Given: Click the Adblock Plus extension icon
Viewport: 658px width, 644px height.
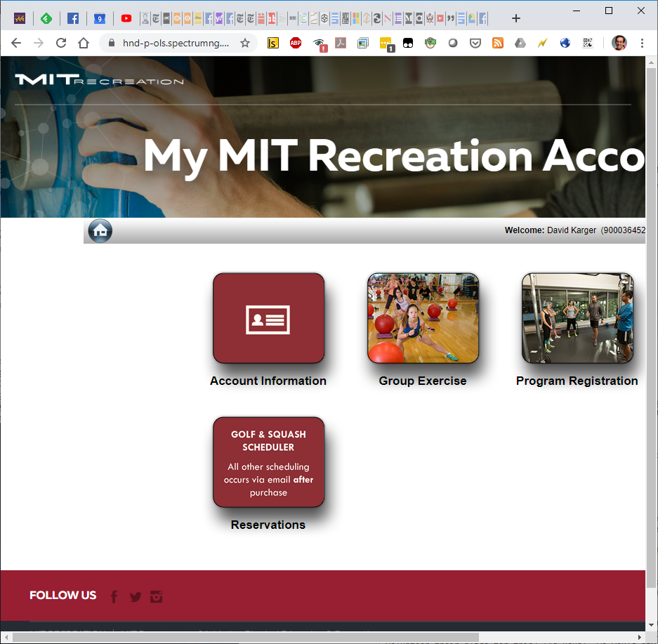Looking at the screenshot, I should point(296,43).
